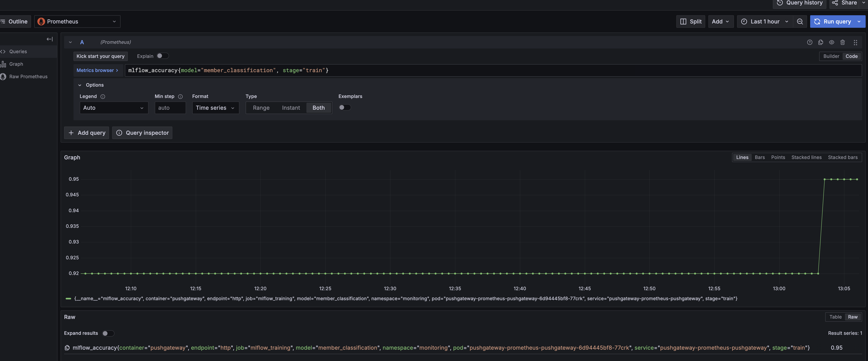Toggle Expand results switch
The width and height of the screenshot is (868, 361).
(x=108, y=333)
